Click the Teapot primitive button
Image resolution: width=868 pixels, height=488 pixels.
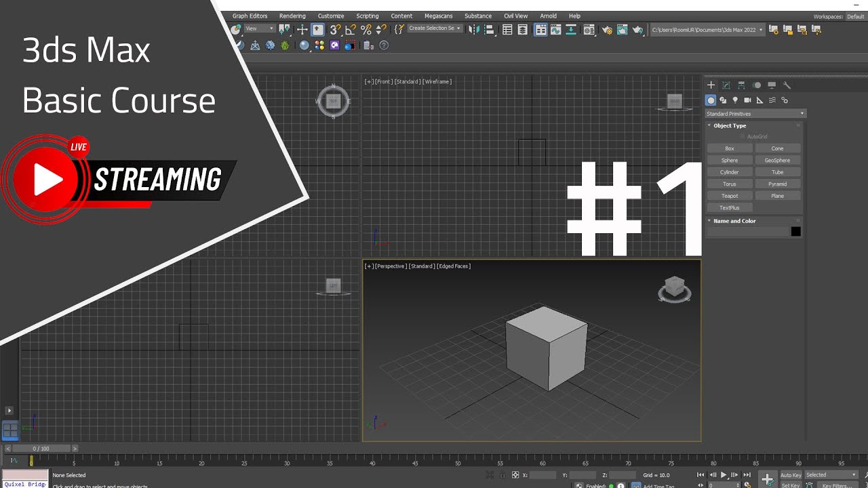[730, 196]
